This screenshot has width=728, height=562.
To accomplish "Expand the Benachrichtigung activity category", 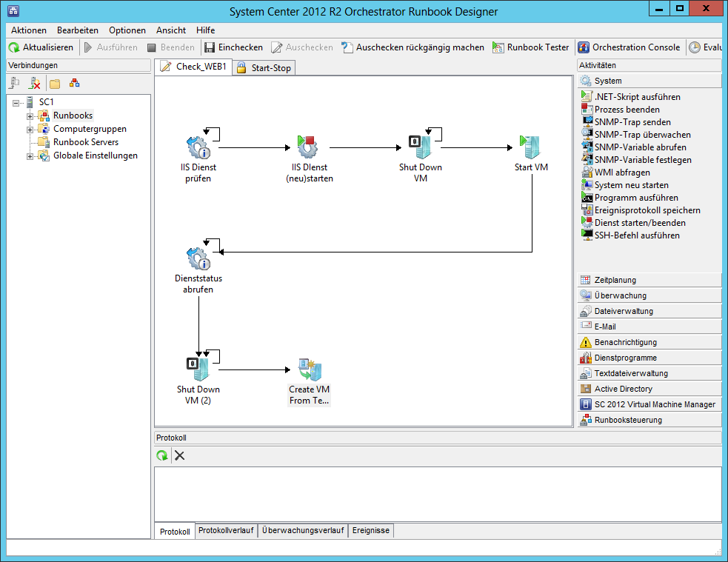I will pos(649,342).
